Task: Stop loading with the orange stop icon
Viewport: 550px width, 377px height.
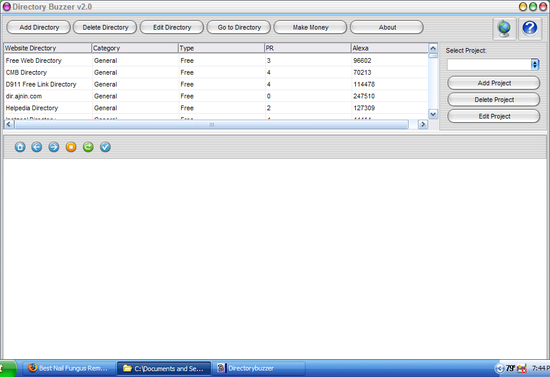Action: pos(71,147)
